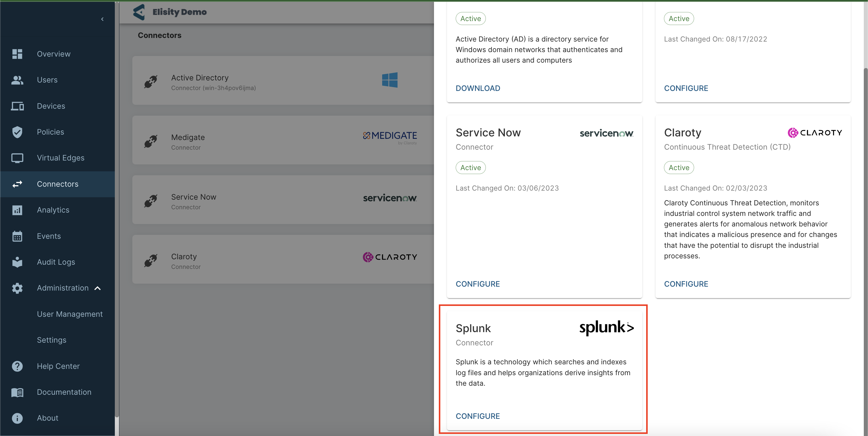Click CONFIGURE on the 08/17/2022 card
868x436 pixels.
686,88
